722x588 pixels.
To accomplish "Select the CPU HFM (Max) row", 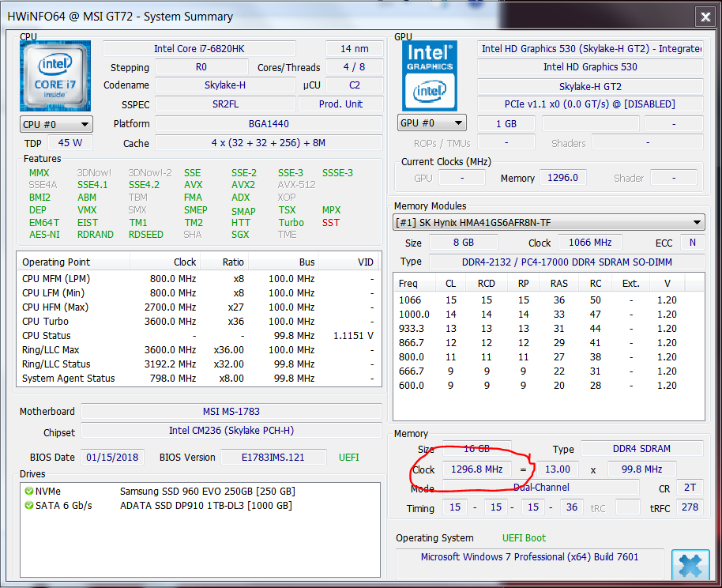I will click(198, 307).
